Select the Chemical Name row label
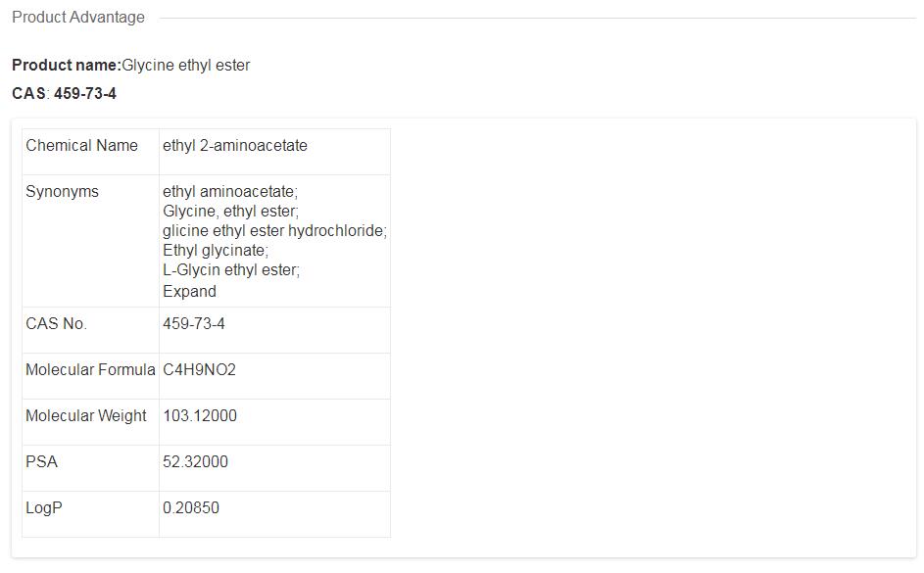The height and width of the screenshot is (573, 924). pyautogui.click(x=81, y=146)
